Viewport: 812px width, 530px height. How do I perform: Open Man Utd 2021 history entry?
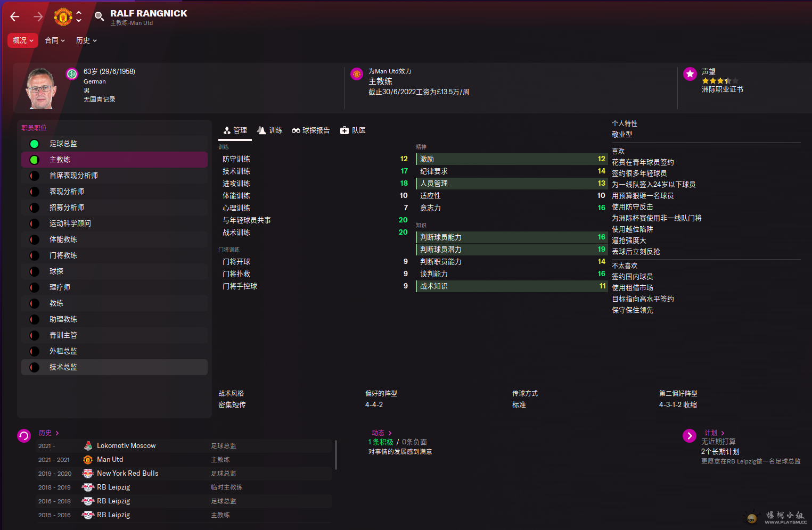[x=184, y=460]
